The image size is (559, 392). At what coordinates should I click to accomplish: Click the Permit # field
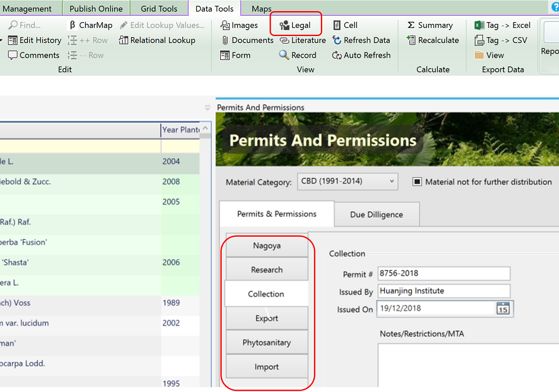pyautogui.click(x=444, y=273)
